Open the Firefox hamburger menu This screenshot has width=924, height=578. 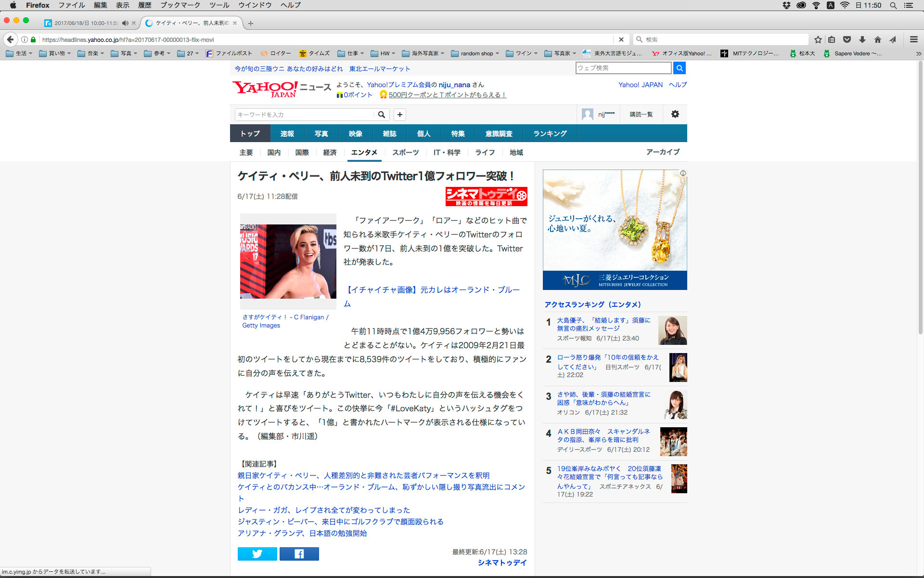point(913,39)
